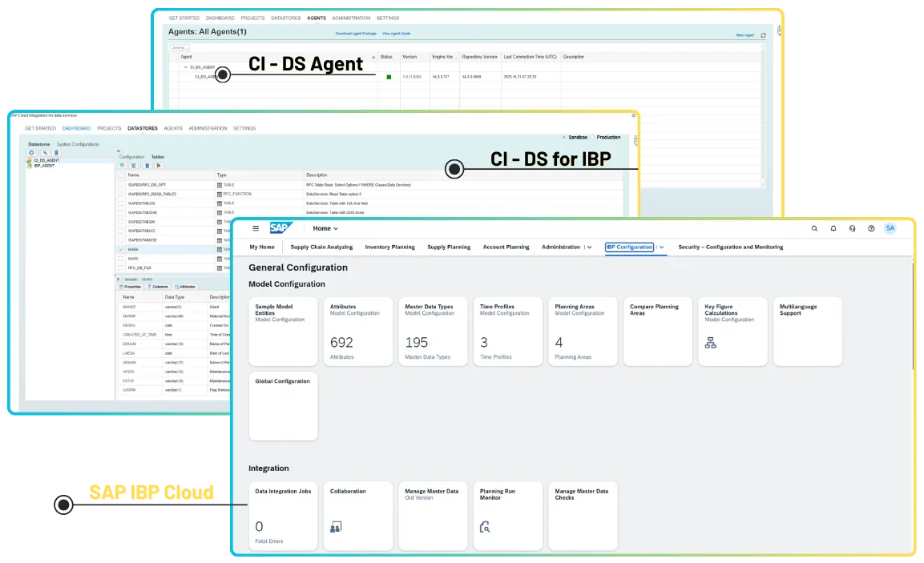Toggle the select-all checkbox in the Name header

pyautogui.click(x=120, y=175)
